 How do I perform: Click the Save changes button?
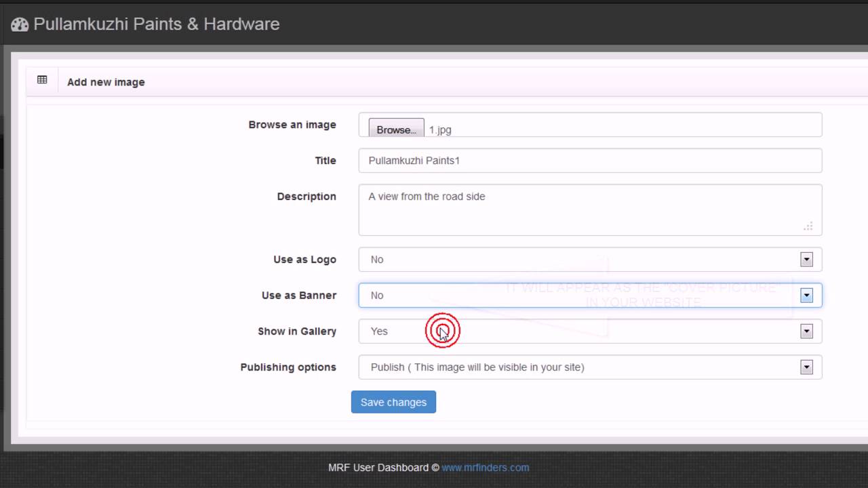[x=393, y=402]
